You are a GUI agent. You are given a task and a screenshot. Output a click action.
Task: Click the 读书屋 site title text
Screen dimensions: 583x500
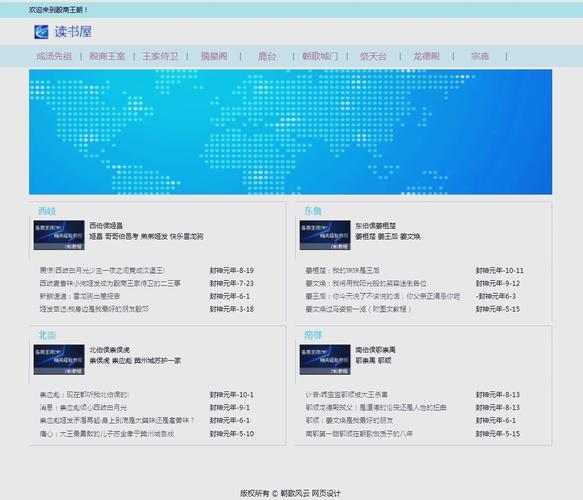(73, 32)
